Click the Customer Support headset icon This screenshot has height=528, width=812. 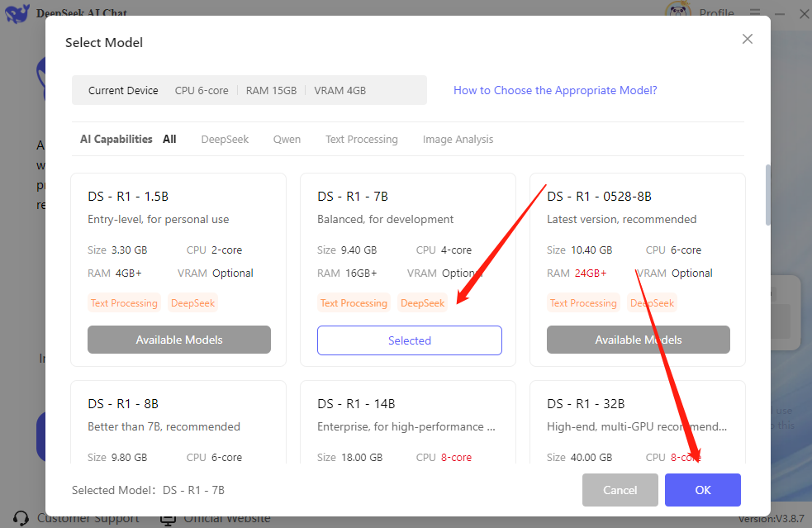coord(21,518)
